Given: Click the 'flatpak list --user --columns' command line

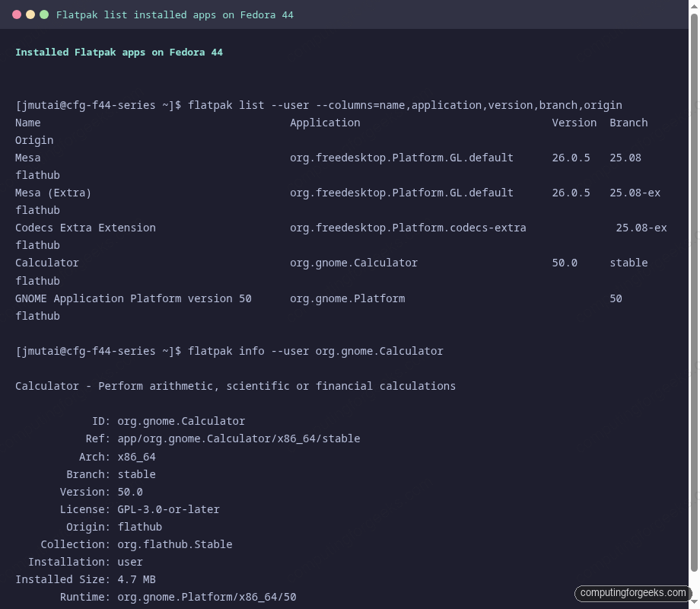Looking at the screenshot, I should [405, 106].
